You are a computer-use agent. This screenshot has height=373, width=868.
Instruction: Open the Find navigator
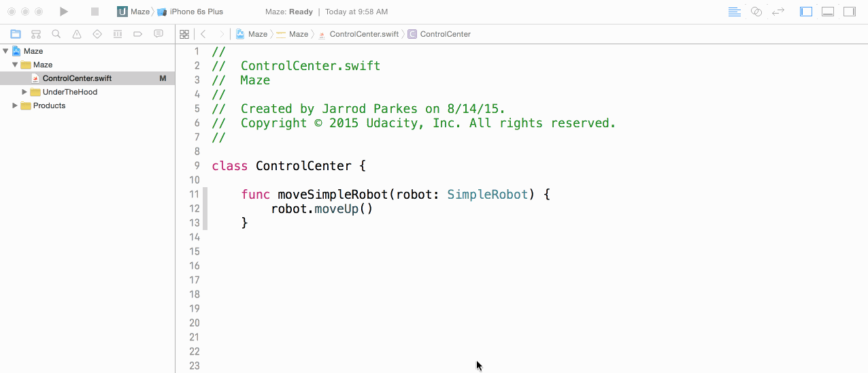(x=56, y=34)
